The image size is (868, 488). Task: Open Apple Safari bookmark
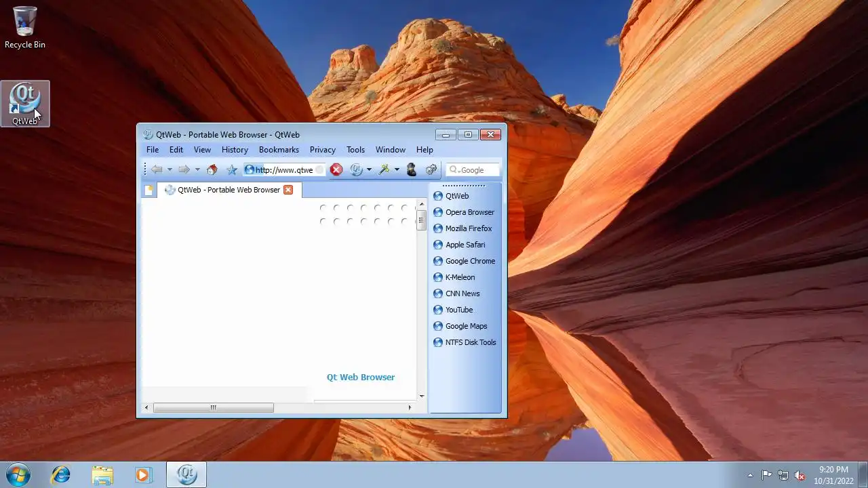point(459,245)
